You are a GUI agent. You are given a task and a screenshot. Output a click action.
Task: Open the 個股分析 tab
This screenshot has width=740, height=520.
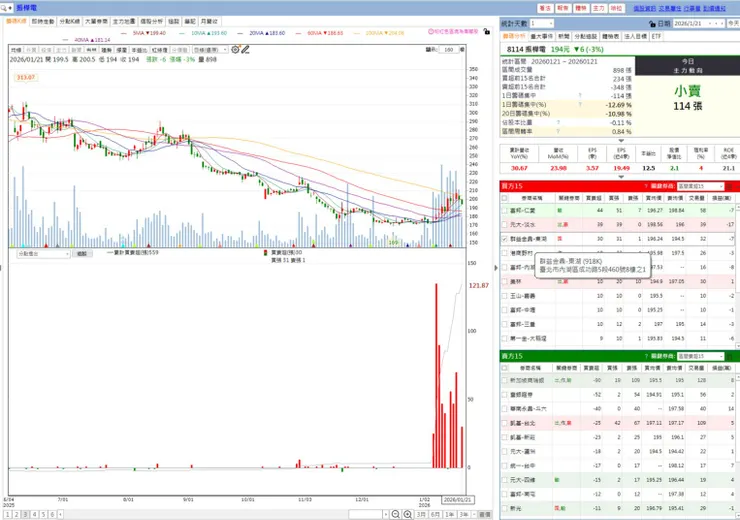(151, 22)
